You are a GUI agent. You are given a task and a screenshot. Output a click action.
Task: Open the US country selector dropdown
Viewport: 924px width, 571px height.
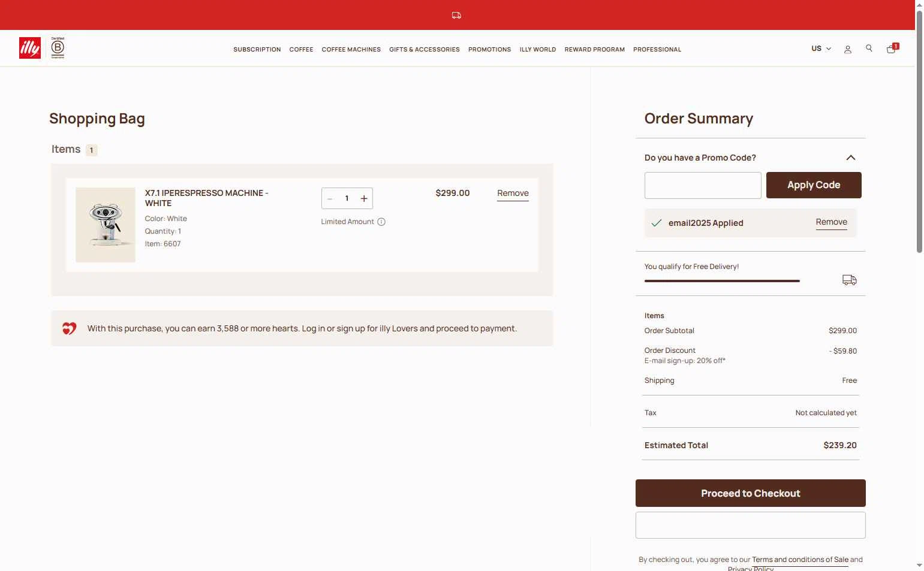[x=821, y=49]
